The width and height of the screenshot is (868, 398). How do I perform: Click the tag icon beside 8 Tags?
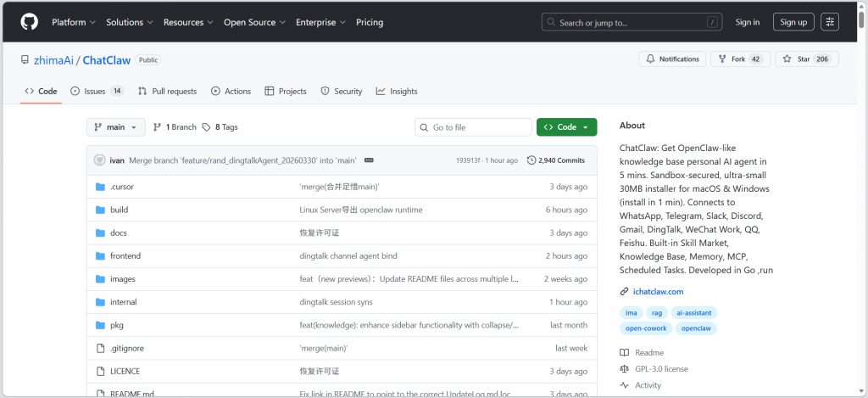[x=207, y=127]
